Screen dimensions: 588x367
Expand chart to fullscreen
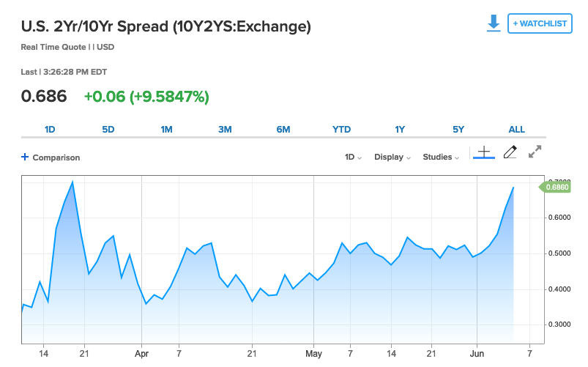535,152
